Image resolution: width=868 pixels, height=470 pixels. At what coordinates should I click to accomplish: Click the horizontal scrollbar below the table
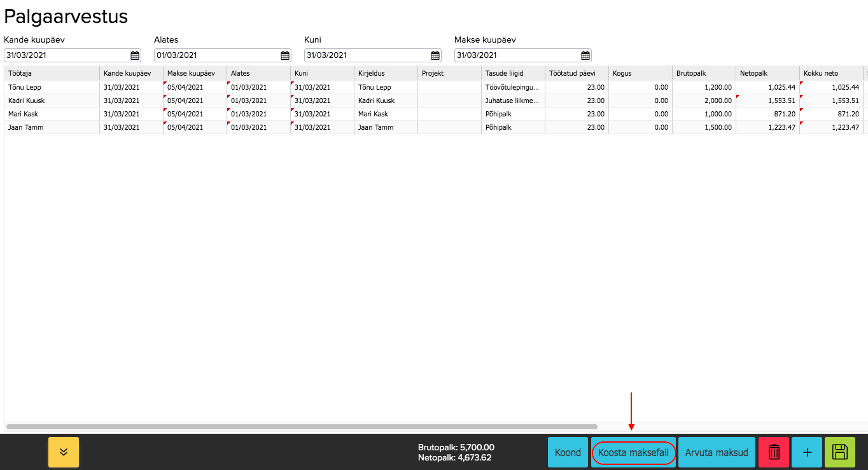pos(302,426)
